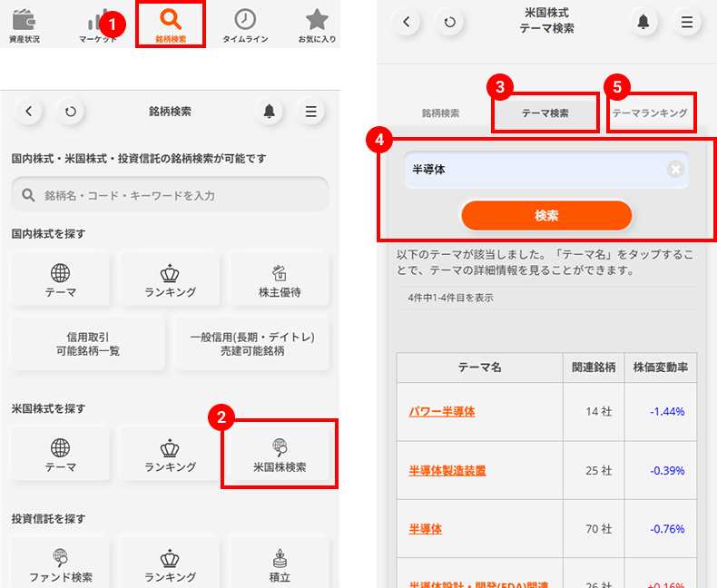Open 信用取引 可能銘柄一覧
Viewport: 717px width, 588px height.
tap(88, 343)
